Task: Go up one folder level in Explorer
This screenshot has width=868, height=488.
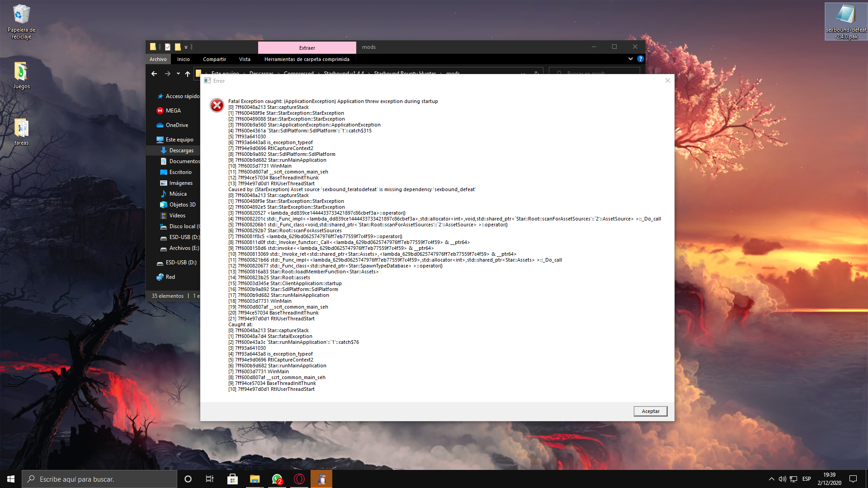Action: (188, 74)
